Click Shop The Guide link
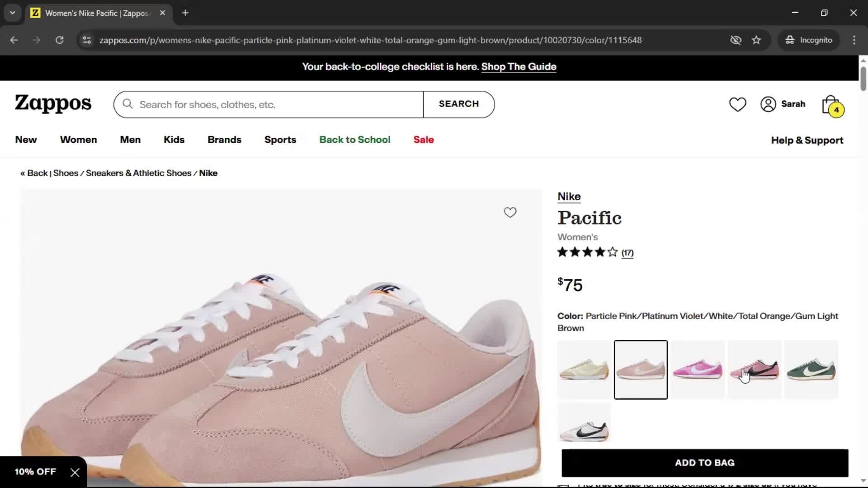The image size is (868, 488). point(519,67)
